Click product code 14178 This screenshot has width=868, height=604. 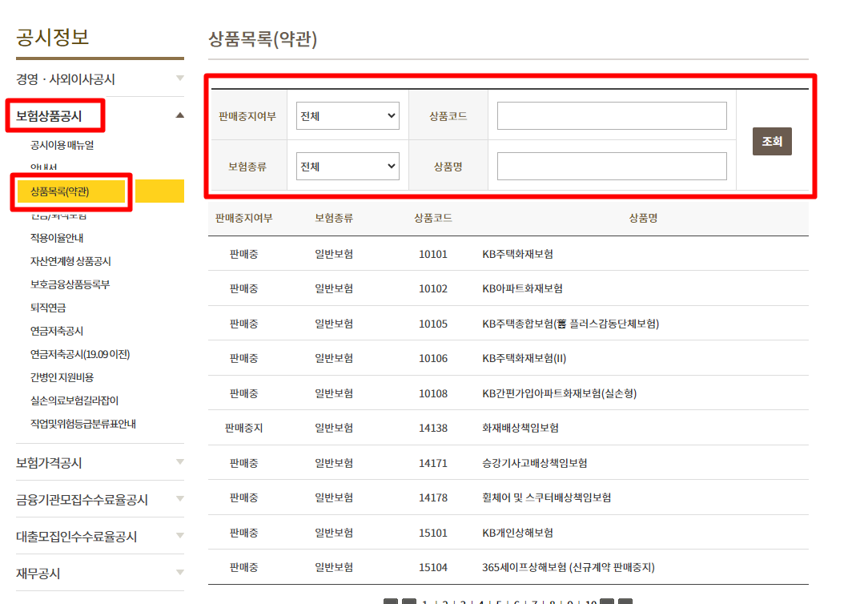(433, 497)
